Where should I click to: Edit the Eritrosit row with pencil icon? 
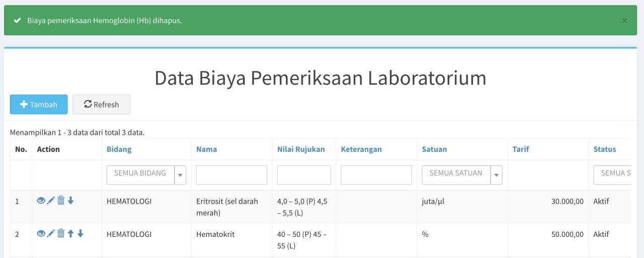pyautogui.click(x=51, y=201)
